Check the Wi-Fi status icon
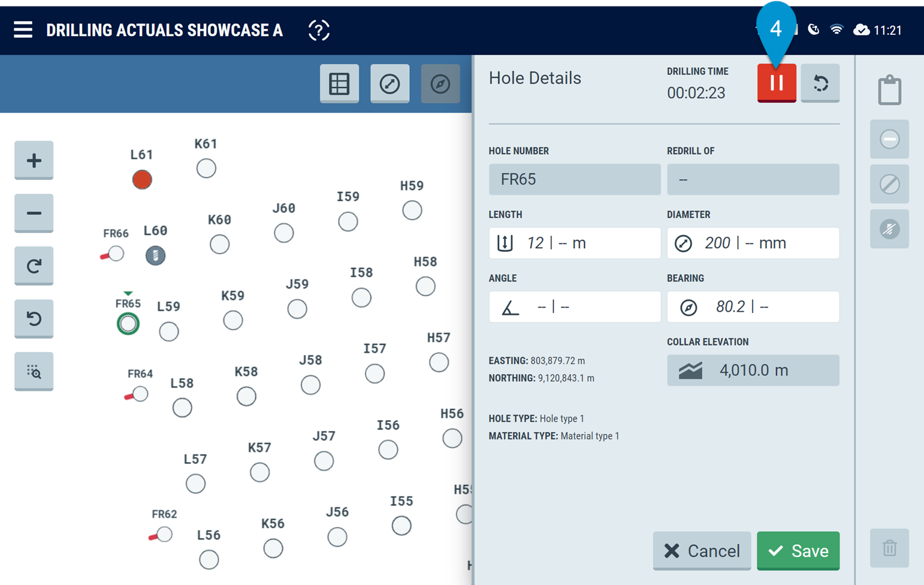This screenshot has height=585, width=924. (x=837, y=29)
